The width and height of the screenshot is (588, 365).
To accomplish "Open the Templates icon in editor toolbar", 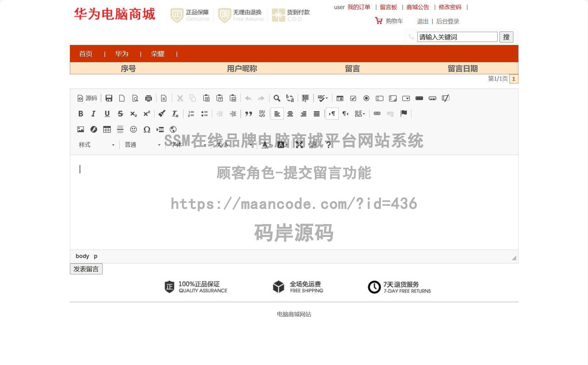I will pos(164,98).
